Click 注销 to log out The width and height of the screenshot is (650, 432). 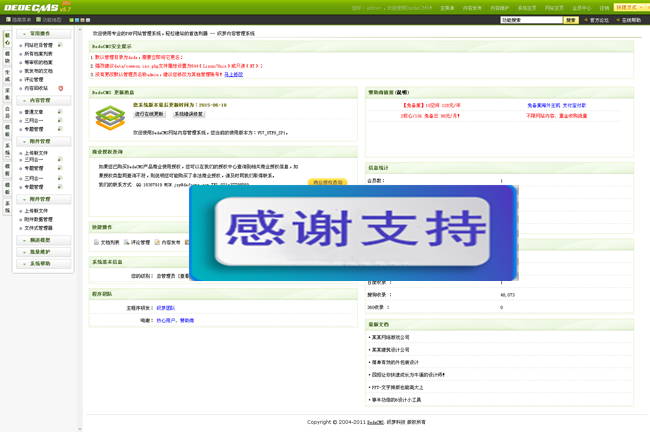pos(604,8)
